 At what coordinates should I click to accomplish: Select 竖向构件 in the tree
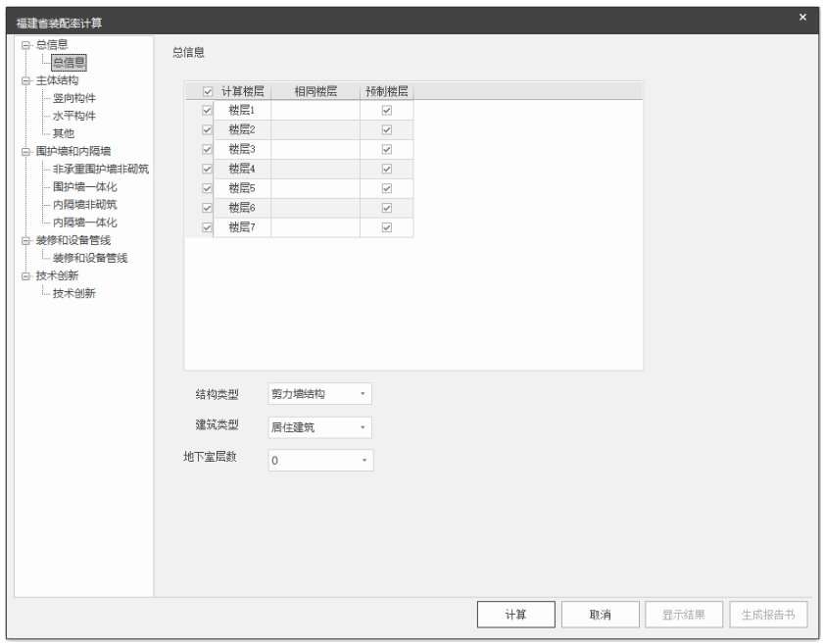pyautogui.click(x=74, y=98)
